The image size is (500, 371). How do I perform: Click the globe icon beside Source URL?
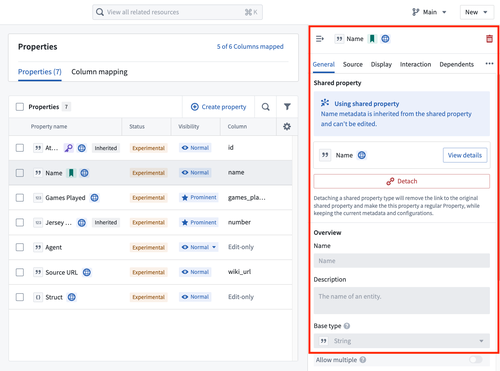pos(87,272)
